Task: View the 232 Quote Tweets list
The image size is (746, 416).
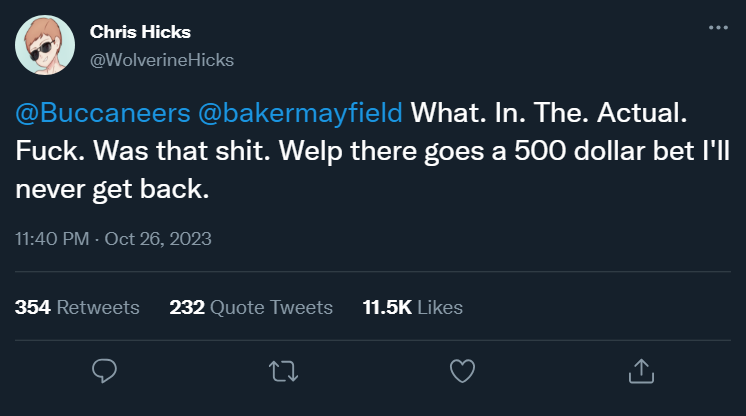Action: coord(251,307)
